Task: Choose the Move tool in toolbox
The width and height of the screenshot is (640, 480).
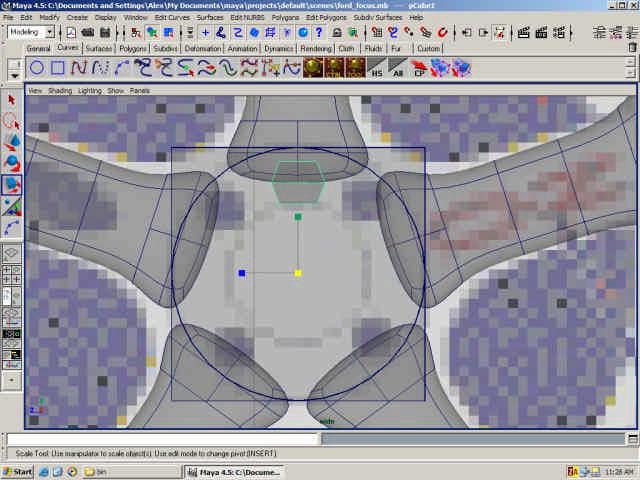Action: 12,143
